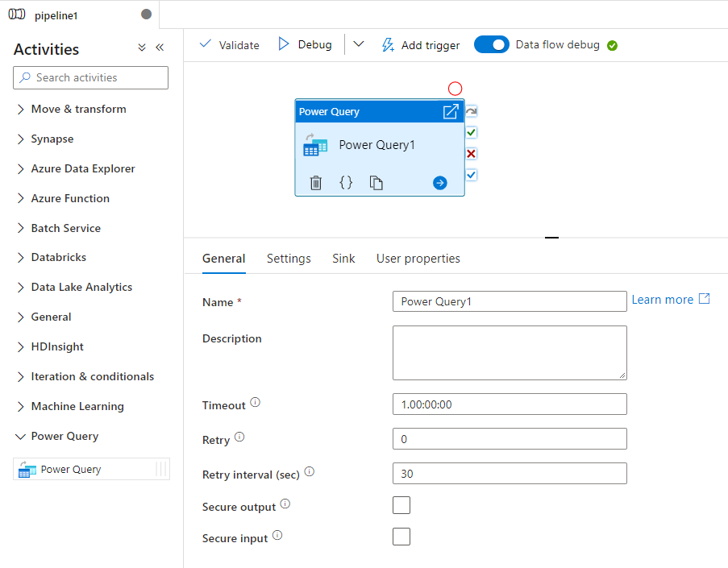Click the blue arrow add-output icon
This screenshot has width=728, height=568.
coord(439,183)
